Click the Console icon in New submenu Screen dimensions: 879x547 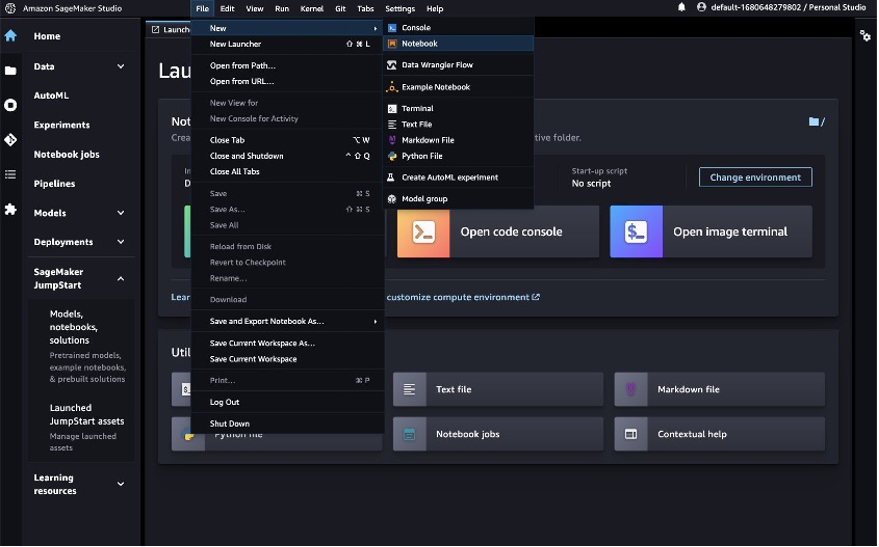[392, 27]
